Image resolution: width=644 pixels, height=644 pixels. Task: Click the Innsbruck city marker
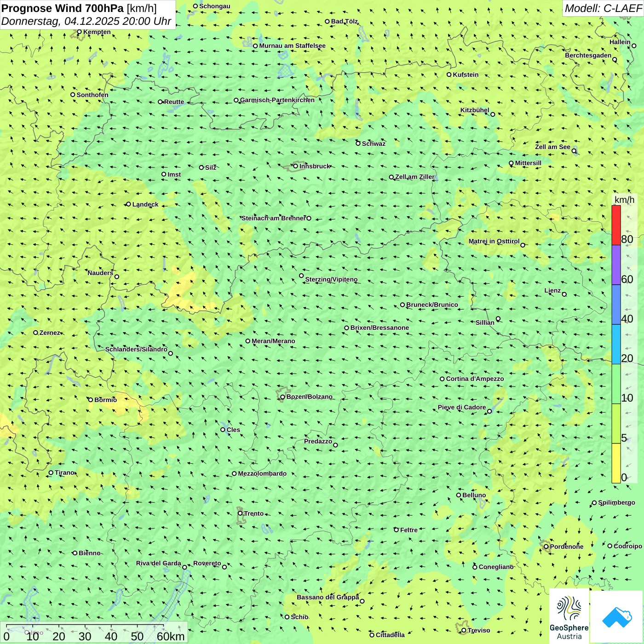pos(296,166)
